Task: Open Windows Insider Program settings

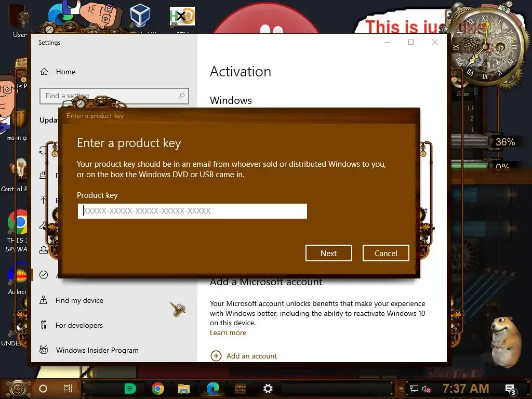Action: [97, 350]
